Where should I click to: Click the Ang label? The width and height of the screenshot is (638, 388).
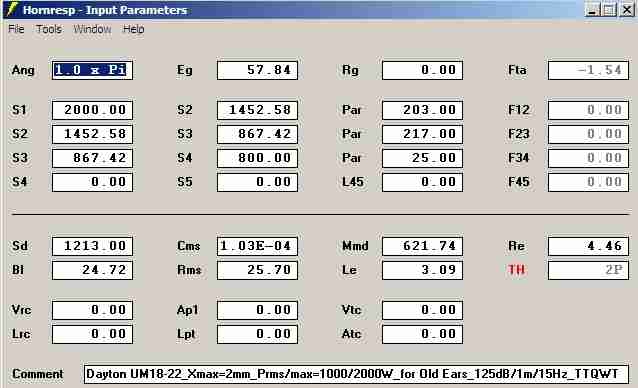tap(23, 70)
